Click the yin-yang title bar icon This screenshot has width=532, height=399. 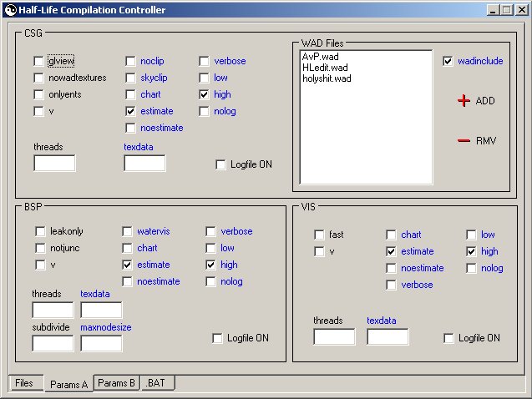[x=10, y=10]
